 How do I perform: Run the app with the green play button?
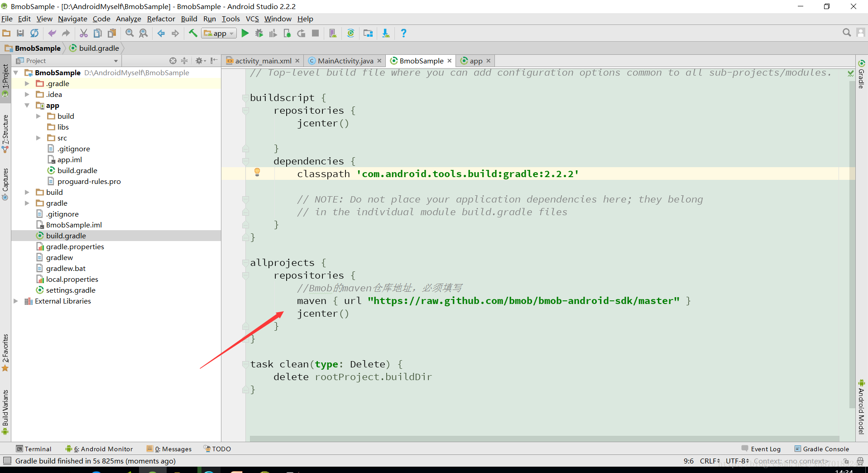point(245,33)
